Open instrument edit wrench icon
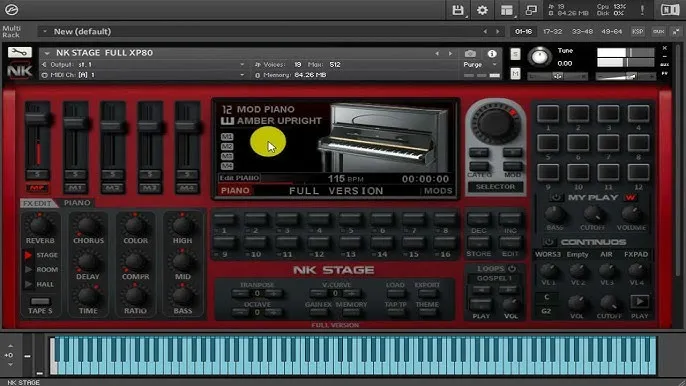The image size is (686, 386). click(x=20, y=53)
